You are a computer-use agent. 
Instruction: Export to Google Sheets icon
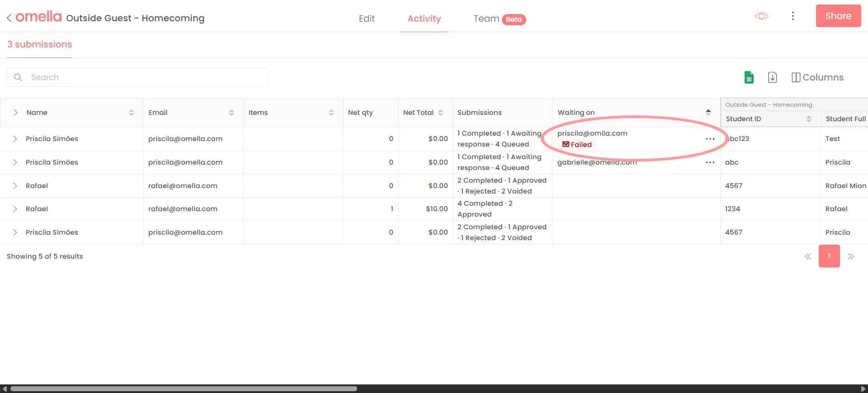[x=749, y=77]
